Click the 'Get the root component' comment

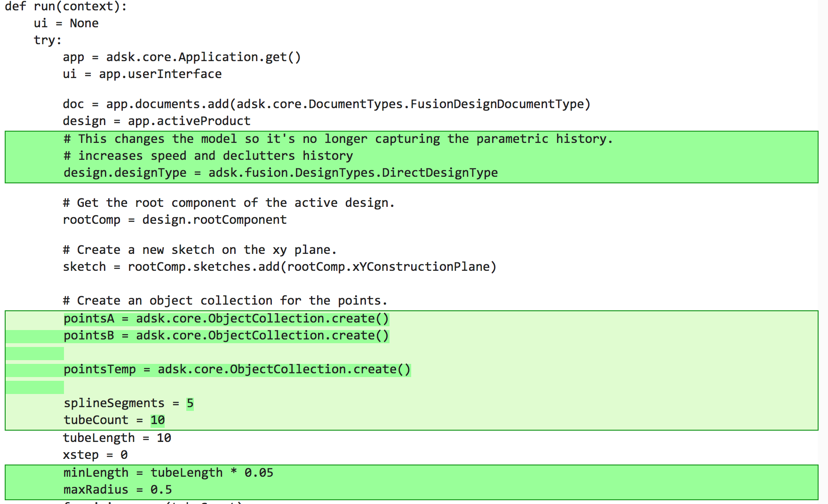229,203
